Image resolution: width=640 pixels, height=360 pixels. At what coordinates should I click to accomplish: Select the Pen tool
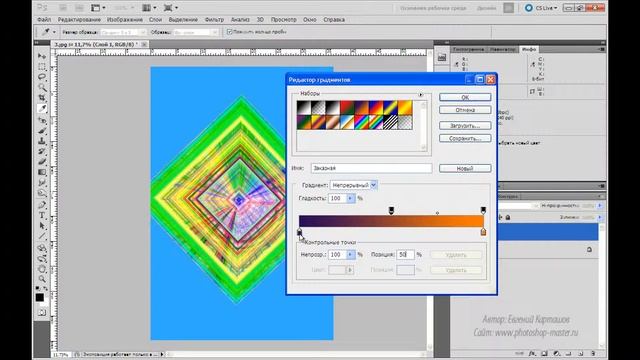point(42,205)
